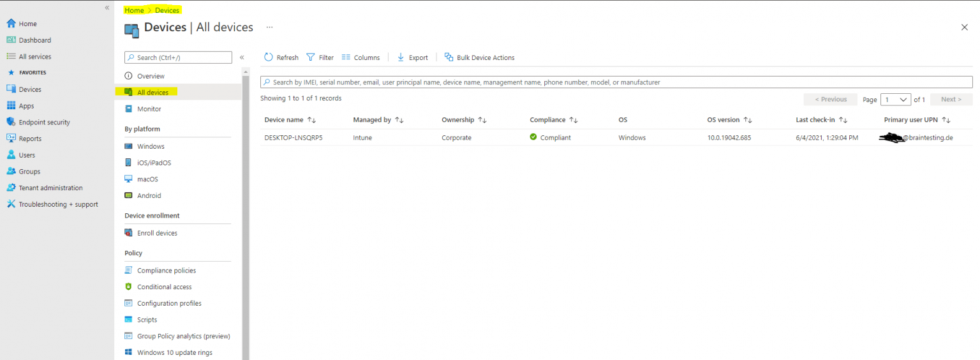This screenshot has width=980, height=360.
Task: Click the Compliance policies icon
Action: (x=128, y=271)
